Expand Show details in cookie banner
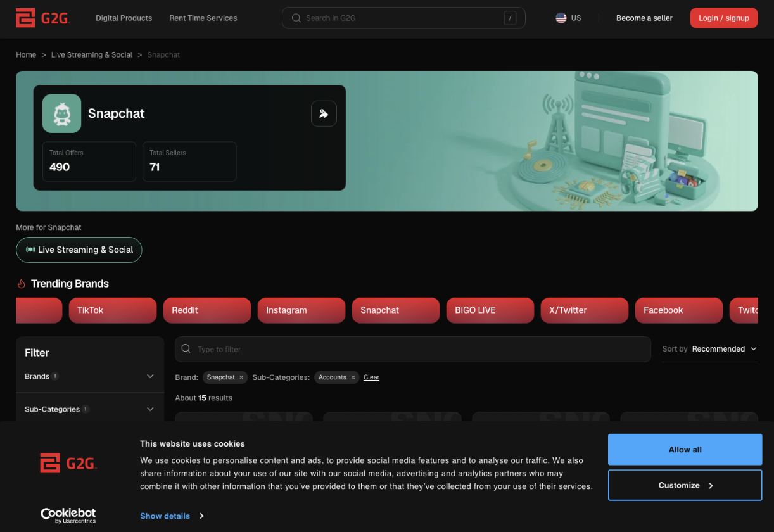Screen dimensions: 774x532 172,516
